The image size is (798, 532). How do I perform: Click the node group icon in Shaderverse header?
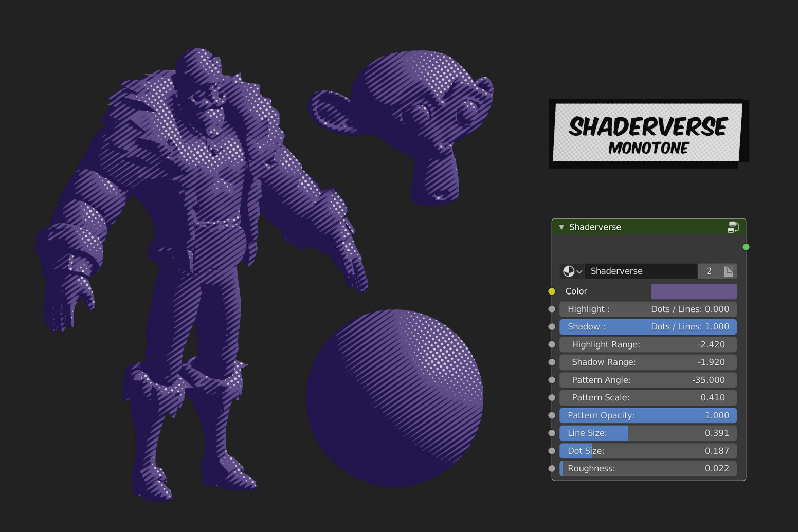click(733, 227)
